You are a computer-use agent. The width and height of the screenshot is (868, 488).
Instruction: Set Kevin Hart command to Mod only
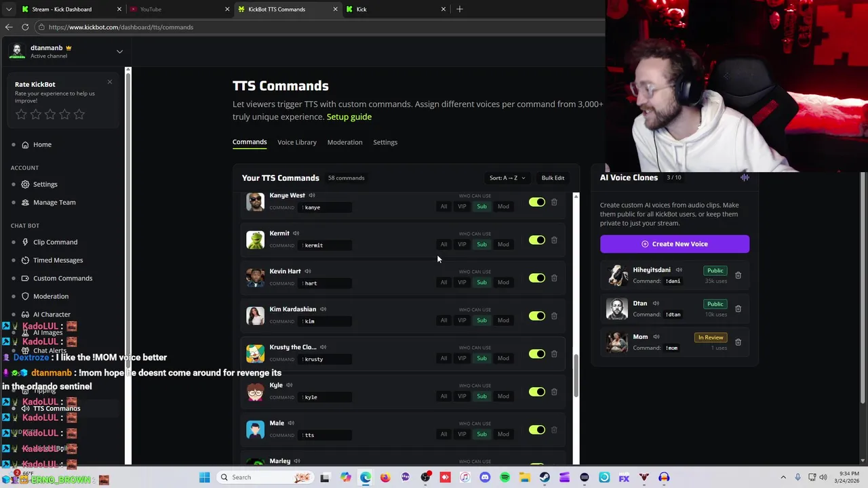click(x=503, y=283)
